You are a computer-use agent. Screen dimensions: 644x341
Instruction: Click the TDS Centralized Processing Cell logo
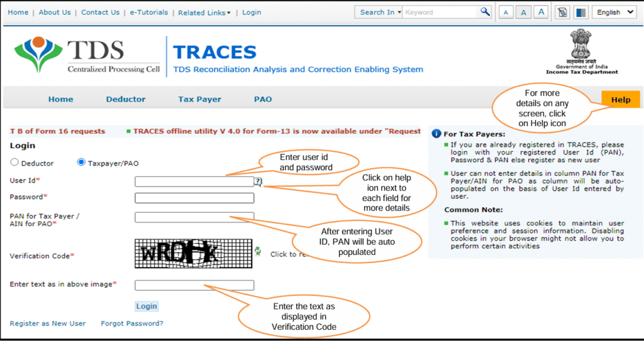pos(87,55)
